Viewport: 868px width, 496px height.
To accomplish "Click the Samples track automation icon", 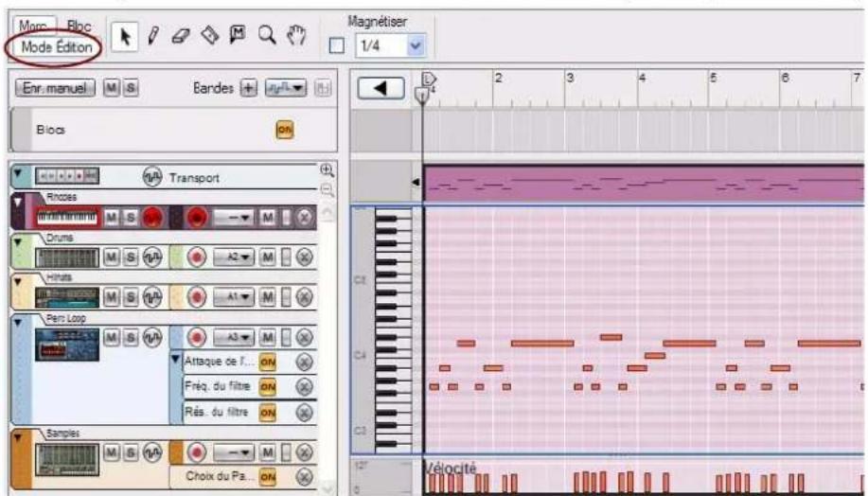I will click(x=152, y=452).
